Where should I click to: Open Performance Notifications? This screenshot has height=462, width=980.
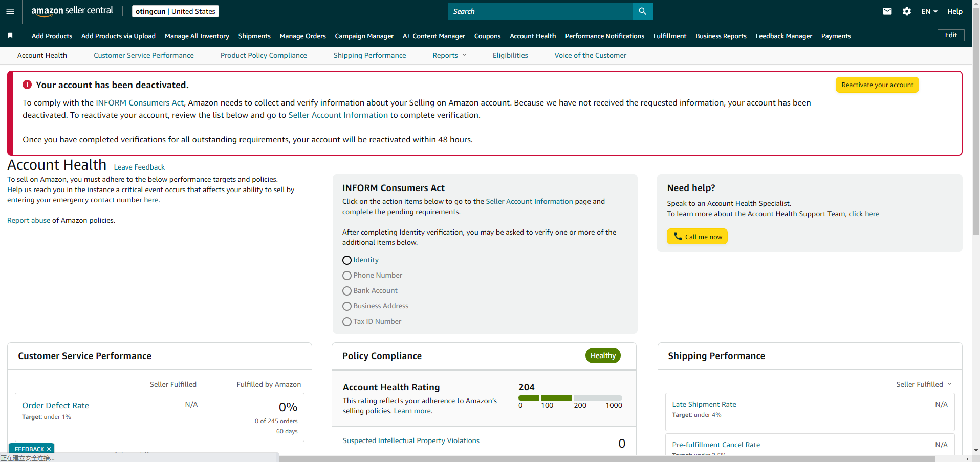604,36
